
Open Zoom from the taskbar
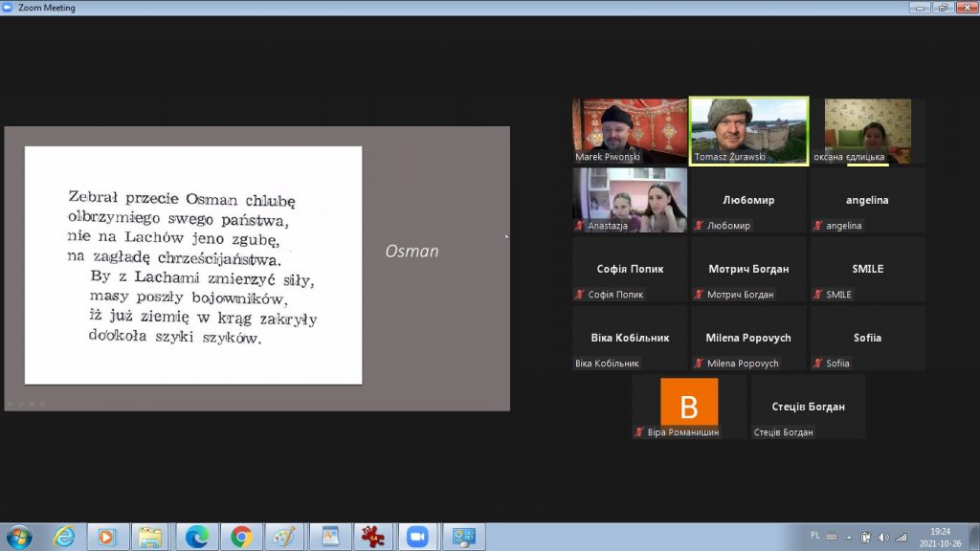coord(416,537)
